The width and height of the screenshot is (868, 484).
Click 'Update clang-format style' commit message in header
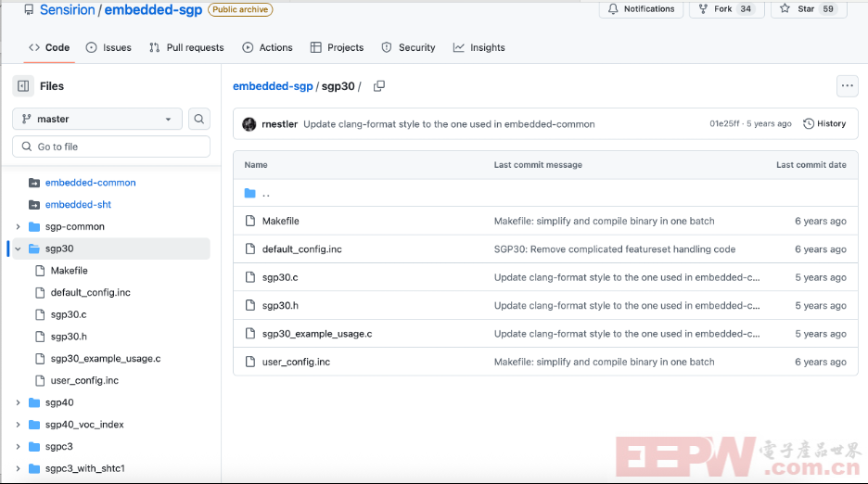coord(449,124)
